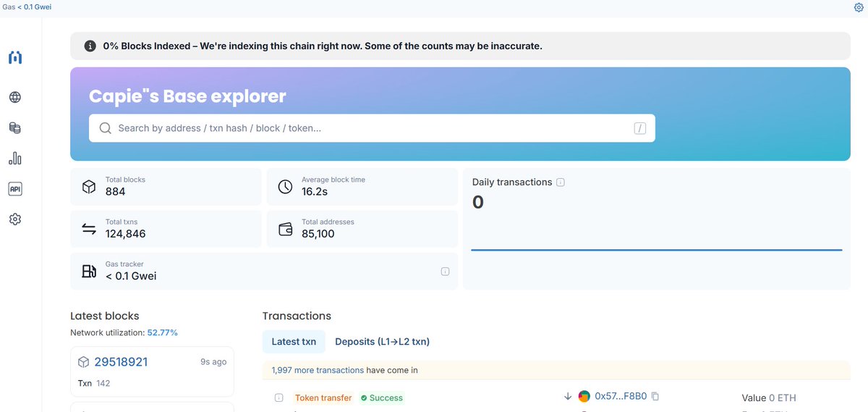
Task: Click the Total addresses wallet icon
Action: point(285,229)
